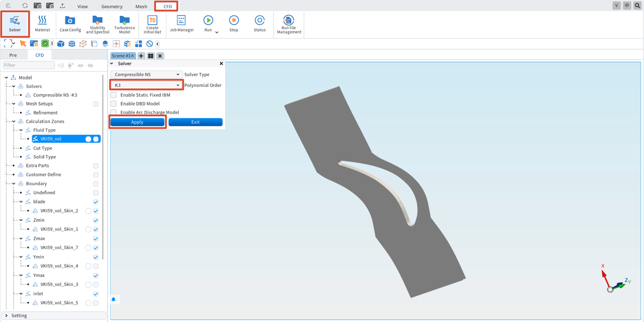Tick Enable DBD Model checkbox
Image resolution: width=644 pixels, height=322 pixels.
coord(113,104)
